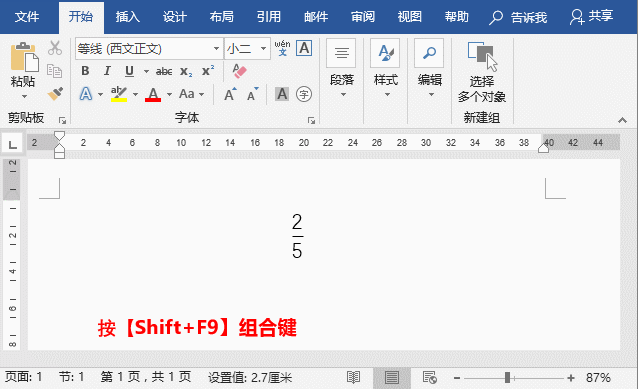The height and width of the screenshot is (389, 638).
Task: Open highlight color dropdown arrow
Action: coord(135,94)
